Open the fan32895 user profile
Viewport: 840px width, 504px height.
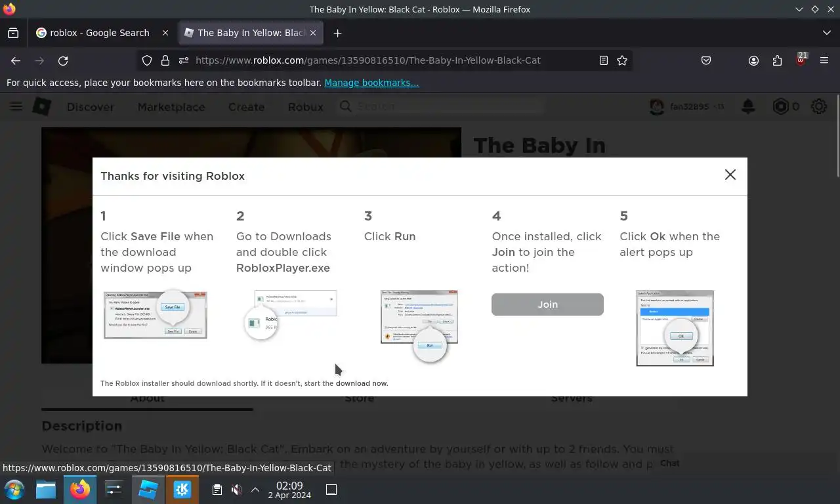coord(687,106)
